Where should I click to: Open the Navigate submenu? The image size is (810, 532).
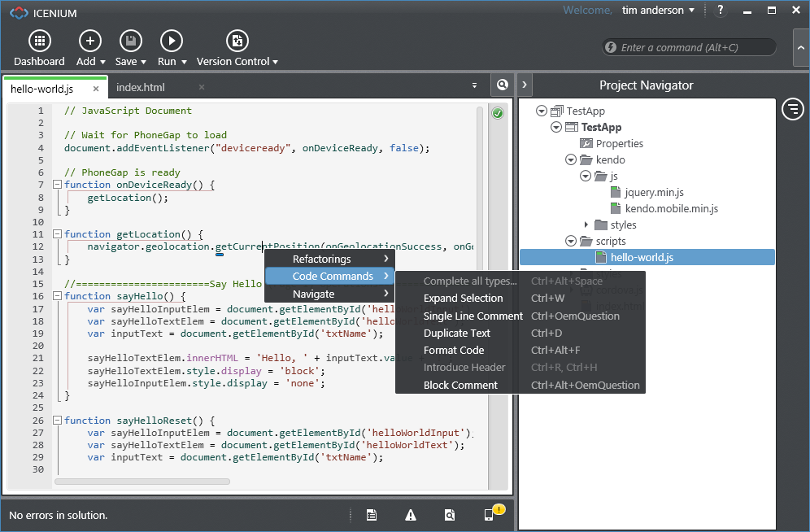click(x=329, y=294)
